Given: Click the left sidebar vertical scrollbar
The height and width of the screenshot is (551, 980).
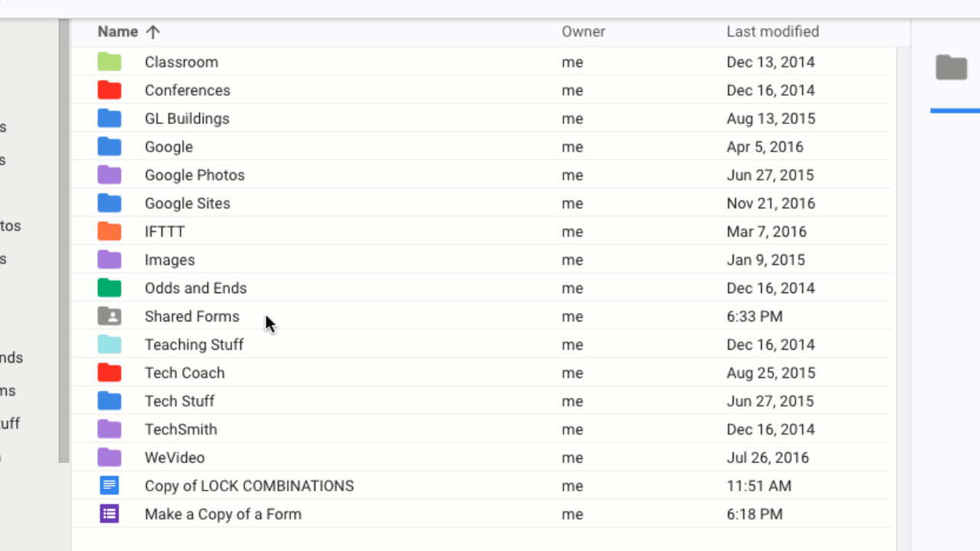Looking at the screenshot, I should (64, 241).
